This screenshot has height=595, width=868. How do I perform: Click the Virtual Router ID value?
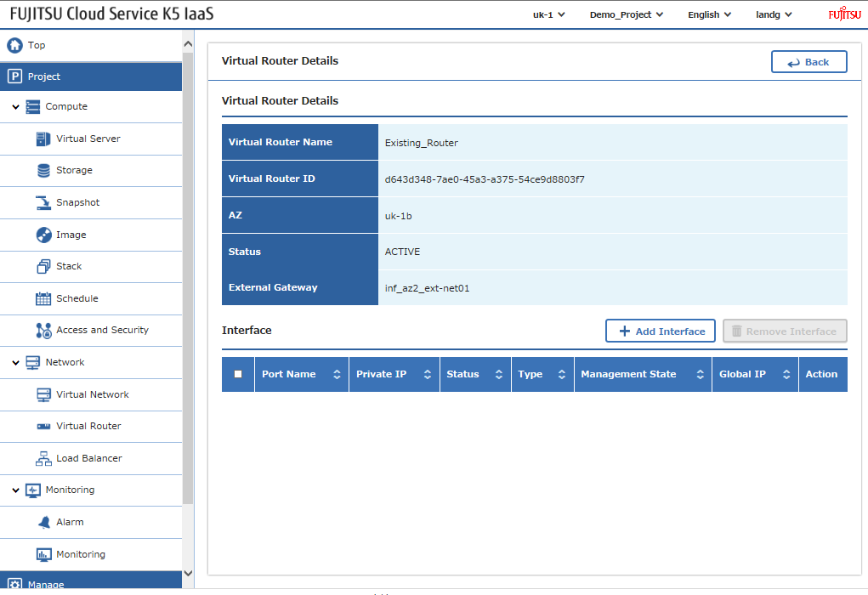click(x=485, y=179)
